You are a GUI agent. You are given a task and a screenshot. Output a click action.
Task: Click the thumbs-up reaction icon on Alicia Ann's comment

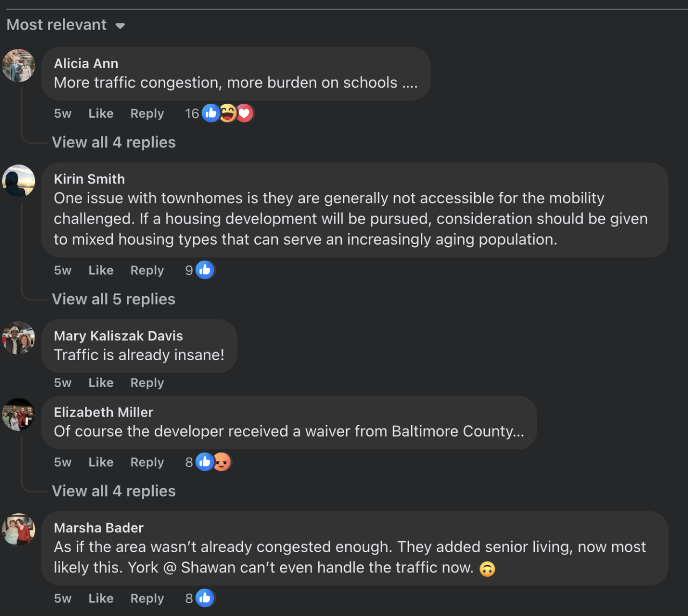tap(211, 113)
